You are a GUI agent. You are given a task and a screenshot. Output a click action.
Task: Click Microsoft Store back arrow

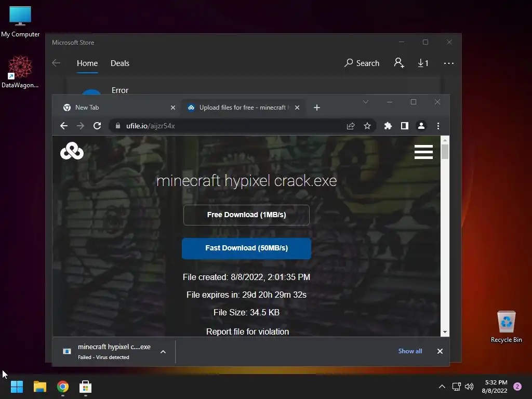[x=56, y=63]
